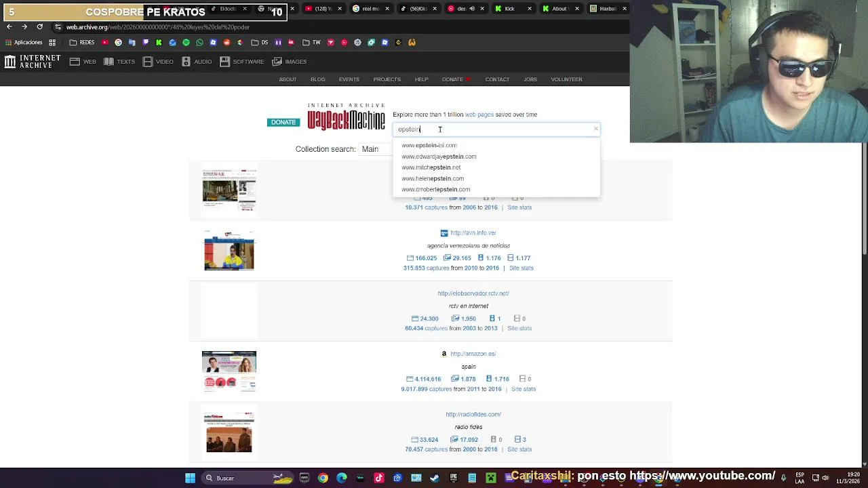This screenshot has height=488, width=868.
Task: Click the 315.853 captures link
Action: tap(426, 268)
